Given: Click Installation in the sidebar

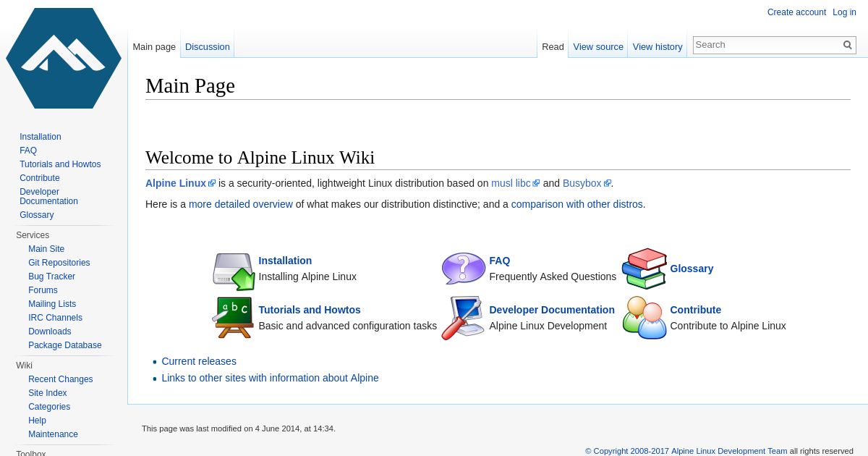Looking at the screenshot, I should point(41,137).
